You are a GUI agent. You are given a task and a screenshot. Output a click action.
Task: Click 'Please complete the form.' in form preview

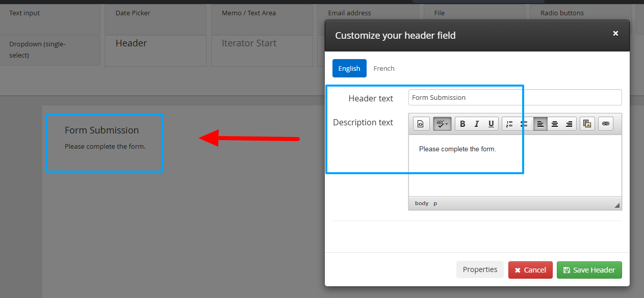pyautogui.click(x=105, y=147)
